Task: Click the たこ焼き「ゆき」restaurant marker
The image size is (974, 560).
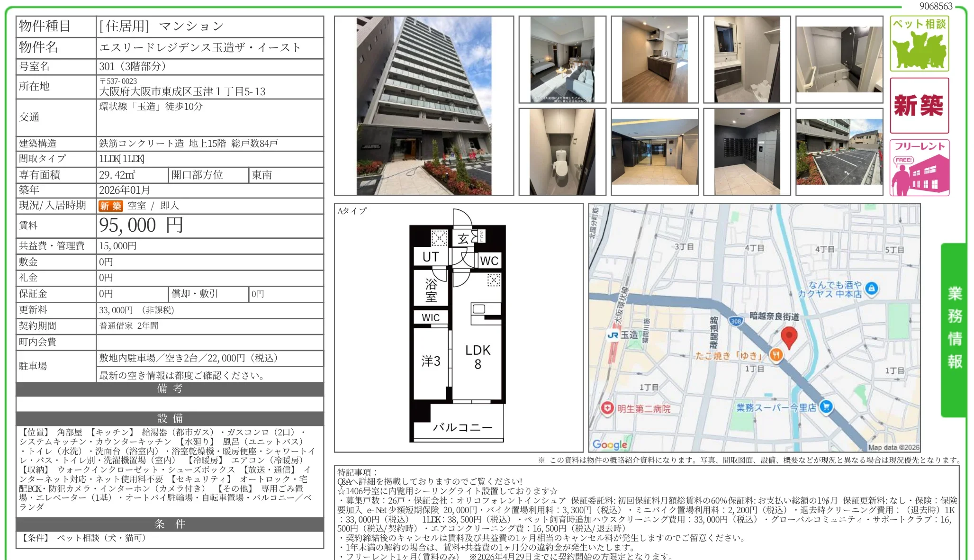Action: coord(776,354)
